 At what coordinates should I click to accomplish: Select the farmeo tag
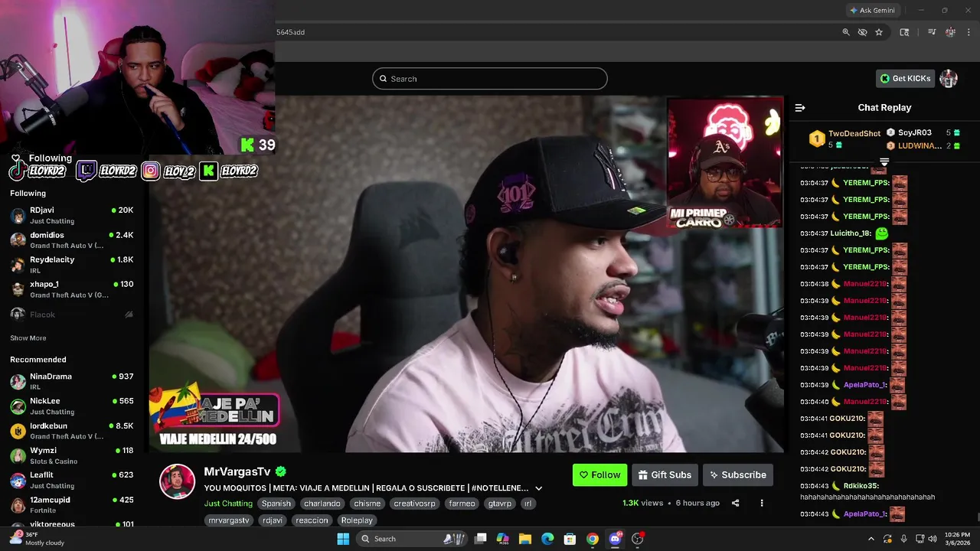[462, 504]
